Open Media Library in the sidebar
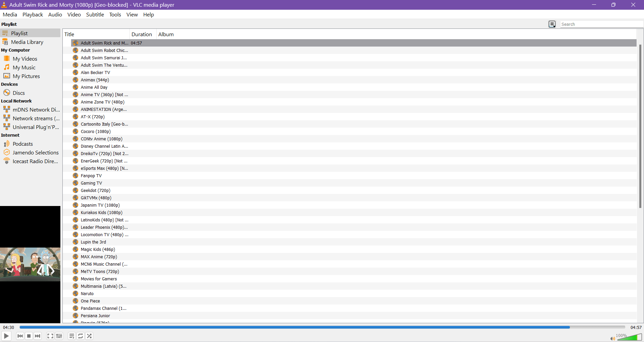Viewport: 644px width, 342px height. coord(30,42)
